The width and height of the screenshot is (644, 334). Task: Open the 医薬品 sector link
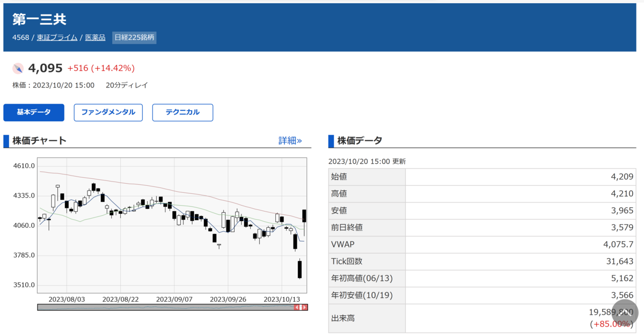click(x=95, y=38)
